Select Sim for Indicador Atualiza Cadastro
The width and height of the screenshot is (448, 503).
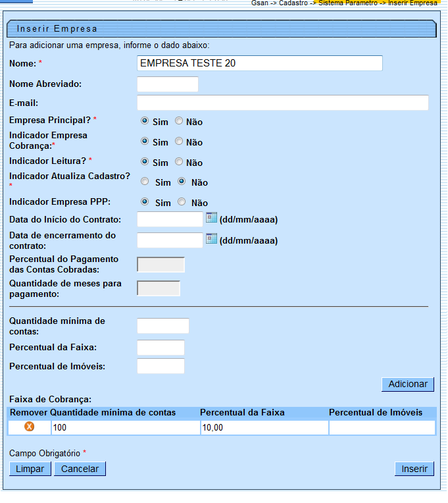coord(145,182)
